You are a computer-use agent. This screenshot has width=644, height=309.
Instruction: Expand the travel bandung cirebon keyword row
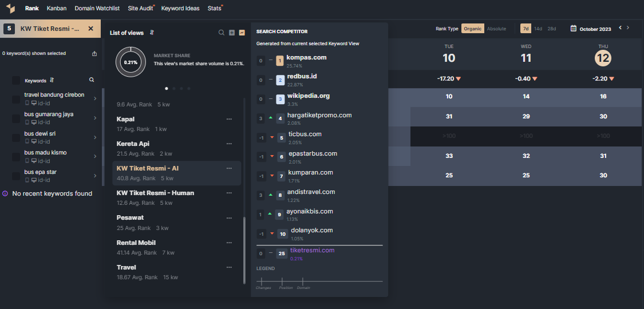[95, 98]
